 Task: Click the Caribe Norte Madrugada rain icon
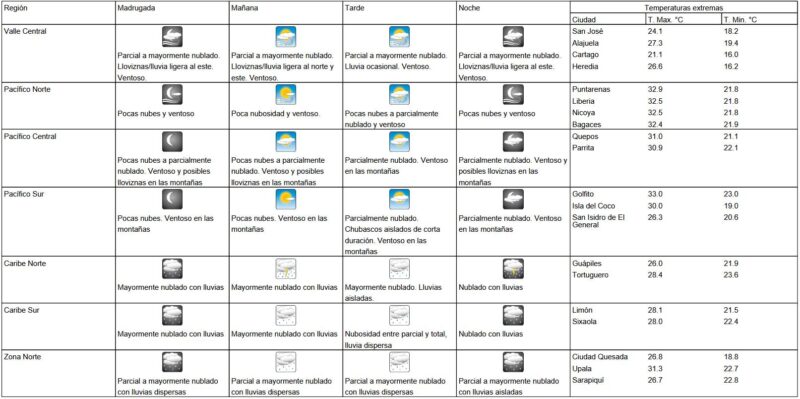(x=172, y=268)
